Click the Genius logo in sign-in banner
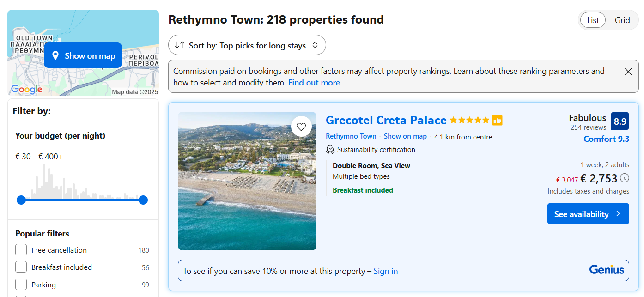The image size is (644, 297). pos(606,270)
